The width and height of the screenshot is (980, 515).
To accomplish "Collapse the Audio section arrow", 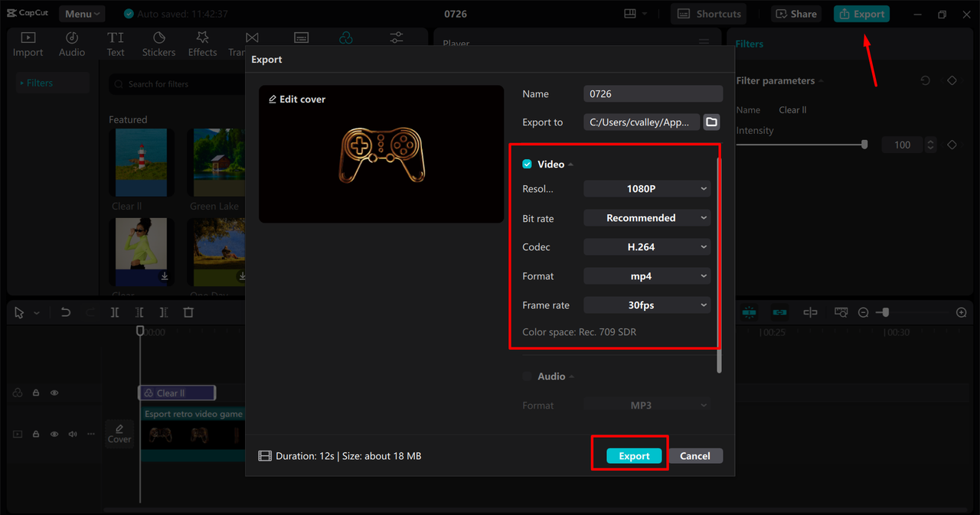I will [572, 377].
